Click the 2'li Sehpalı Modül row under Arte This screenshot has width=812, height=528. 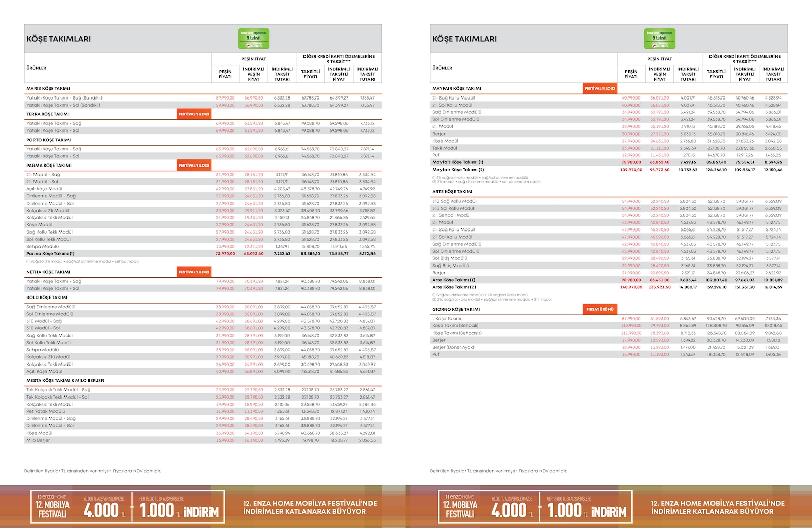(609, 215)
